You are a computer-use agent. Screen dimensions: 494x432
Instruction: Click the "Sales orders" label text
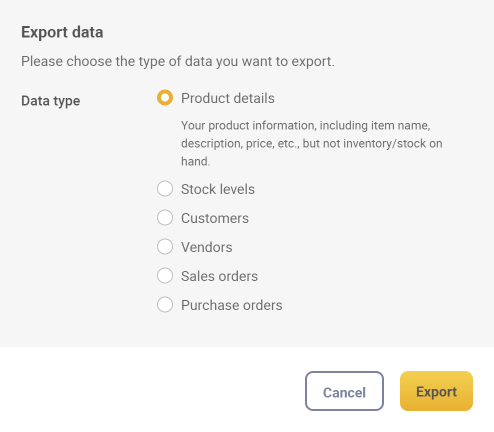pyautogui.click(x=219, y=276)
